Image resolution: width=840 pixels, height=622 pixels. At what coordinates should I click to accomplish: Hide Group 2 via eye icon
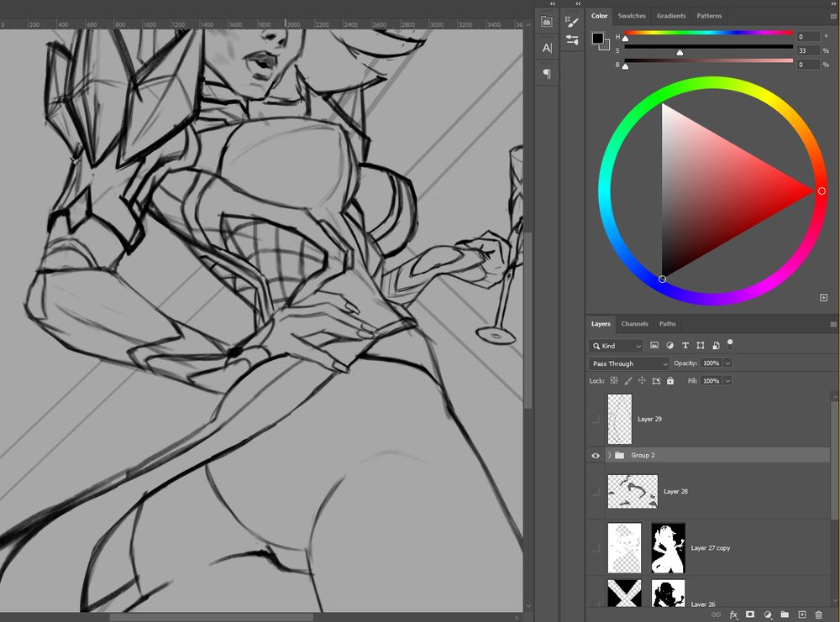pyautogui.click(x=596, y=456)
